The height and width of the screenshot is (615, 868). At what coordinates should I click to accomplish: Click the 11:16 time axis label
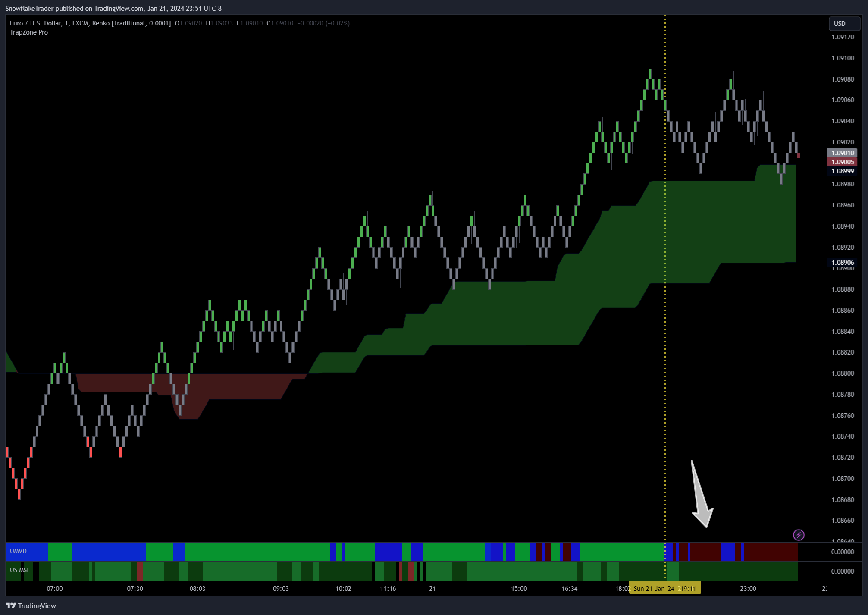point(388,588)
